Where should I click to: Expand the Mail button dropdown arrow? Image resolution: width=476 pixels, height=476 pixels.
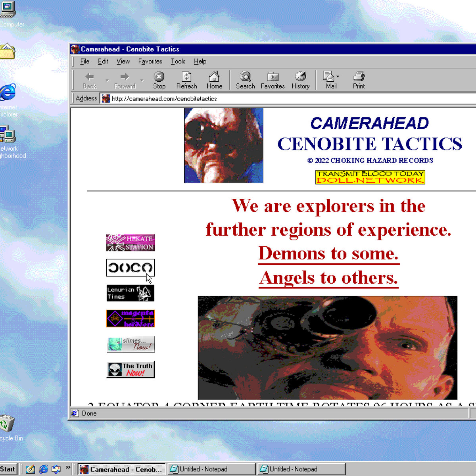pos(338,77)
